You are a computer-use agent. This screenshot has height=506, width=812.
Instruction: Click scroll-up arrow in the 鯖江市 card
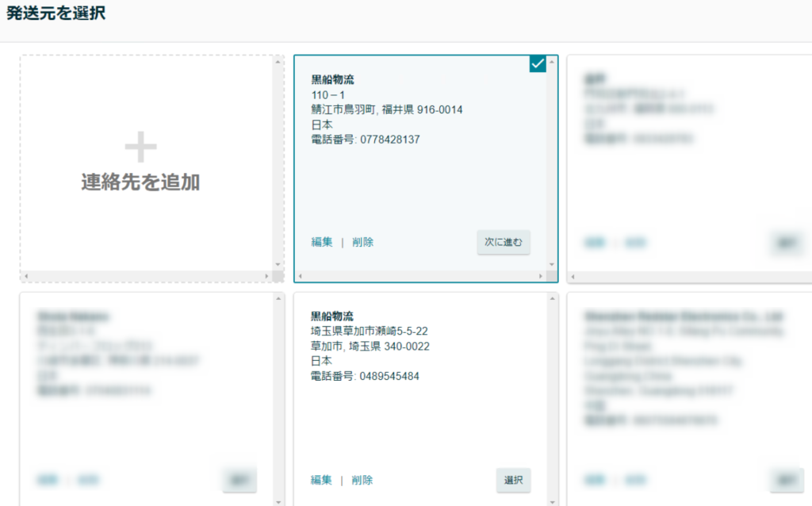tap(552, 61)
